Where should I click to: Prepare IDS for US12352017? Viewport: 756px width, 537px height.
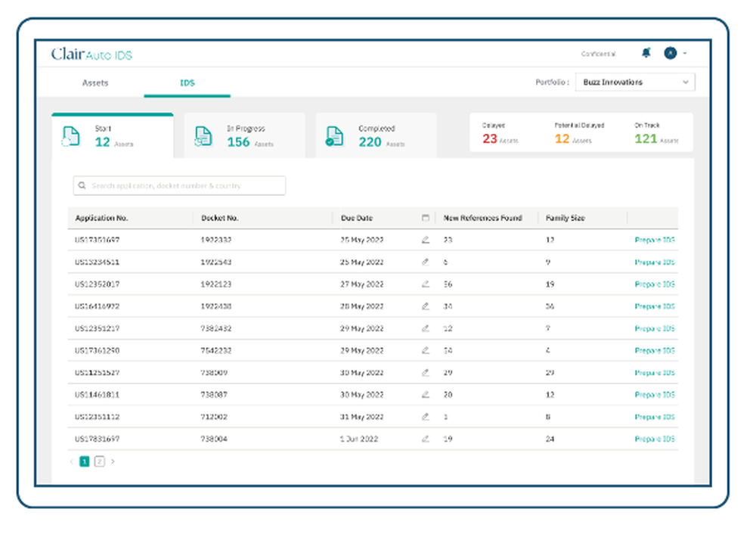tap(655, 284)
